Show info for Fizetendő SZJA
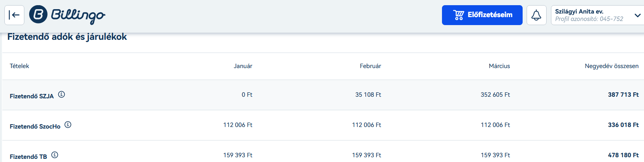This screenshot has width=644, height=162. tap(61, 94)
